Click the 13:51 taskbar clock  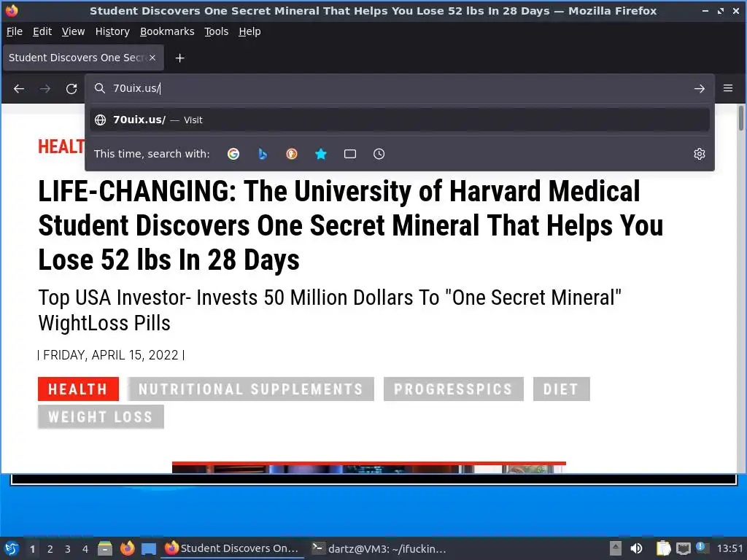[x=729, y=548]
